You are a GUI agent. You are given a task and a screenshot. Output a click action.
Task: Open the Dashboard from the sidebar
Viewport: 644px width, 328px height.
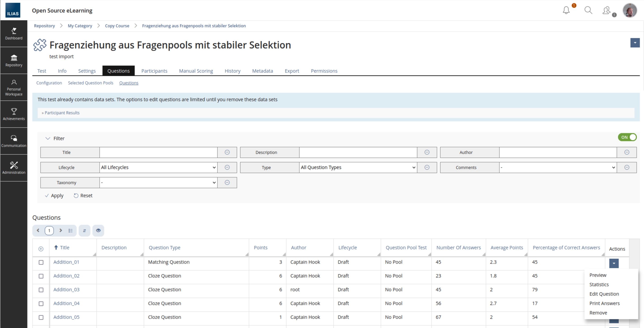(14, 34)
